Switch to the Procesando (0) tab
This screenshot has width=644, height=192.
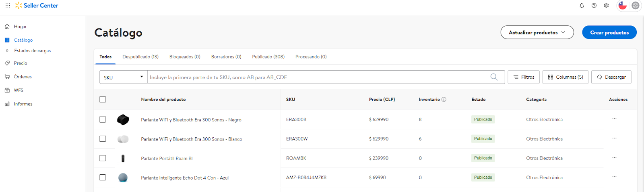(x=311, y=57)
